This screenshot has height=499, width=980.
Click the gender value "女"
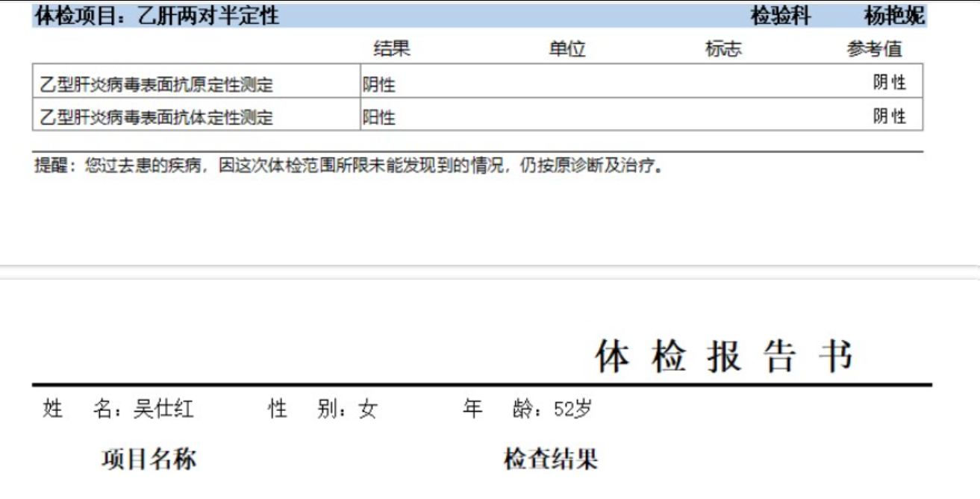click(x=367, y=409)
